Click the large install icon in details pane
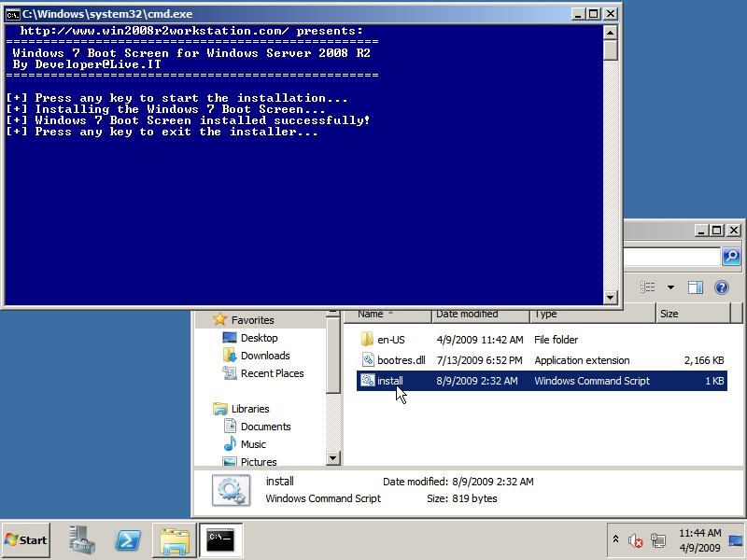The image size is (747, 560). pos(231,490)
